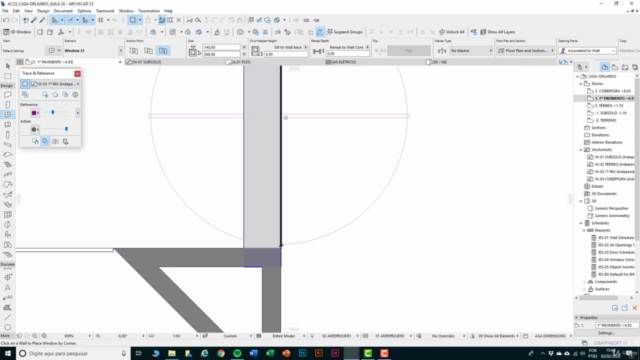Select the Marquee tool in the toolbox

tap(7, 76)
